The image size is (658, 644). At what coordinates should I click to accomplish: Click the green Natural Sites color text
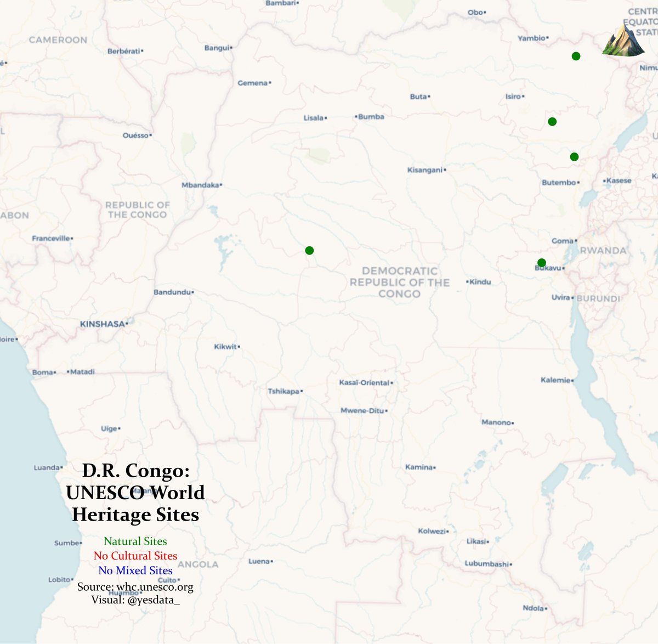tap(135, 541)
